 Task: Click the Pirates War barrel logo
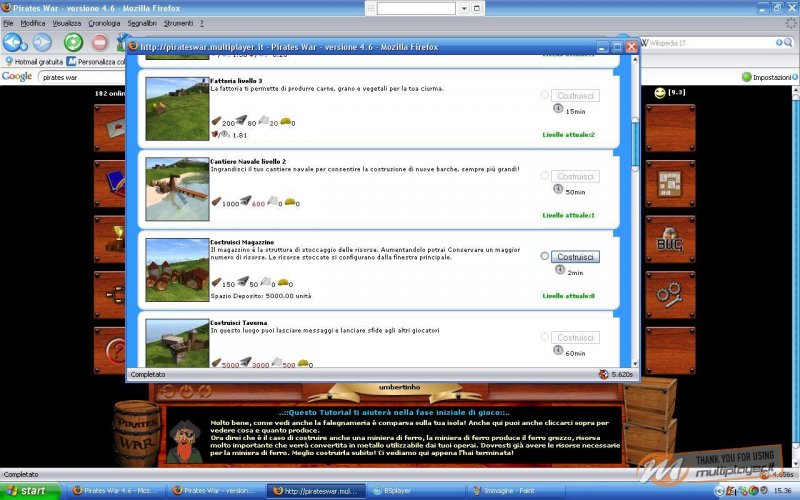[137, 433]
